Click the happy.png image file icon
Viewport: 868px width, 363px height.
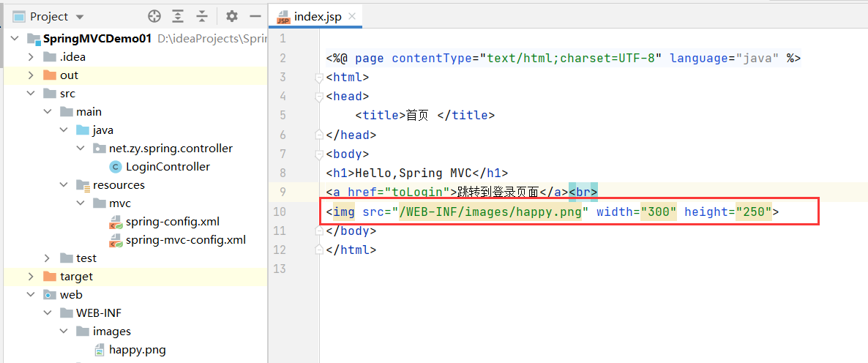pos(99,350)
